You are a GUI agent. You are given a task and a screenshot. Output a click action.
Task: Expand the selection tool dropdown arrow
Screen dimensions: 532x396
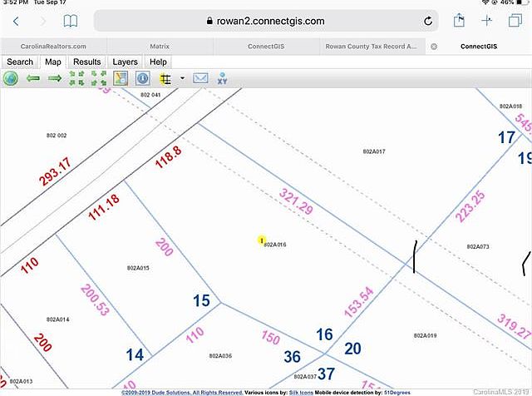(181, 78)
